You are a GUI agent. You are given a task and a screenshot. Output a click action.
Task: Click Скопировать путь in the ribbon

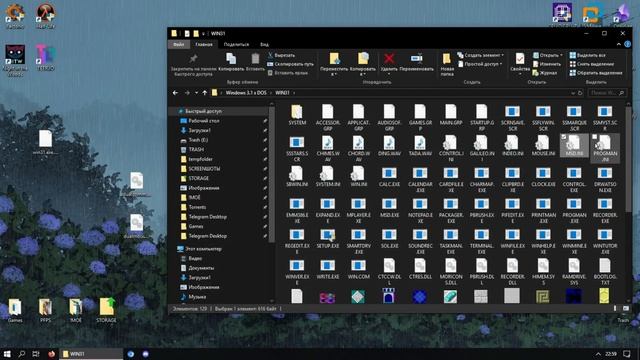290,64
